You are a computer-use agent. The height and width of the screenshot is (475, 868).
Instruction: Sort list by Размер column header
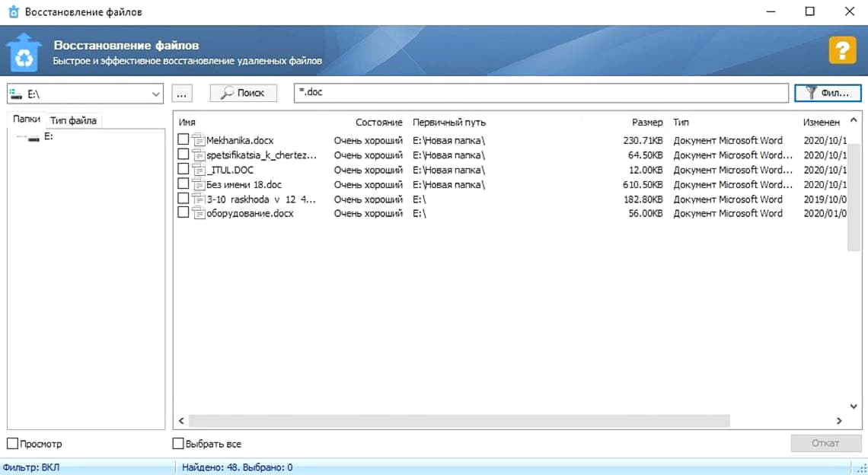[x=647, y=123]
